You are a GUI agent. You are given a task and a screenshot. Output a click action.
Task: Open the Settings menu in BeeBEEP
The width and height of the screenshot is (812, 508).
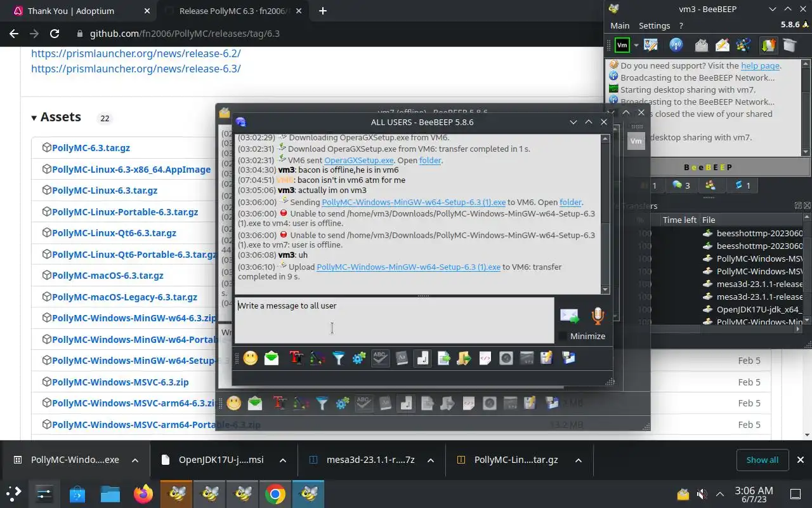click(x=654, y=25)
